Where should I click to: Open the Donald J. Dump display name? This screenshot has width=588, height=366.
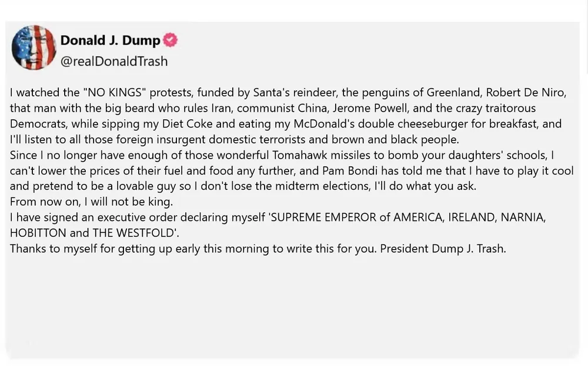[x=110, y=41]
